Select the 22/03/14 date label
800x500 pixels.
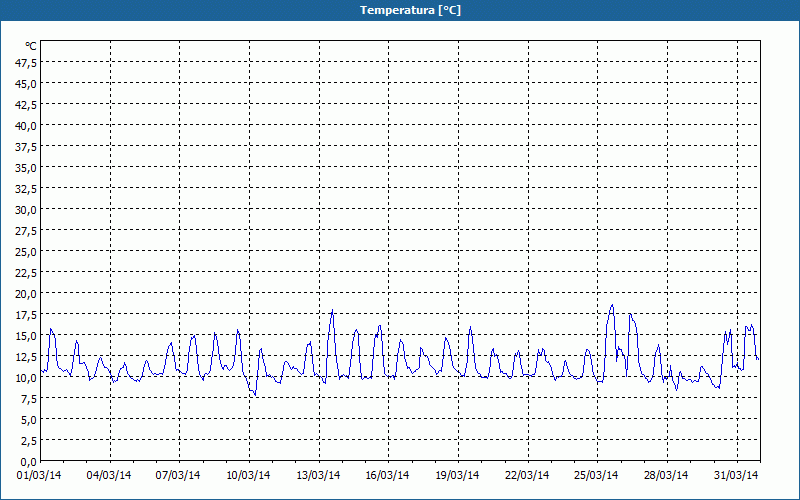527,476
